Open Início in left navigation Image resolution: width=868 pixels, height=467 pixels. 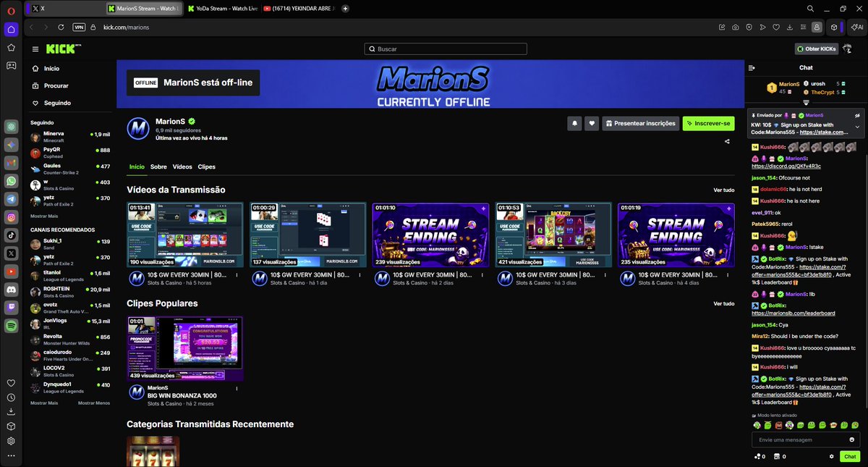pyautogui.click(x=51, y=69)
